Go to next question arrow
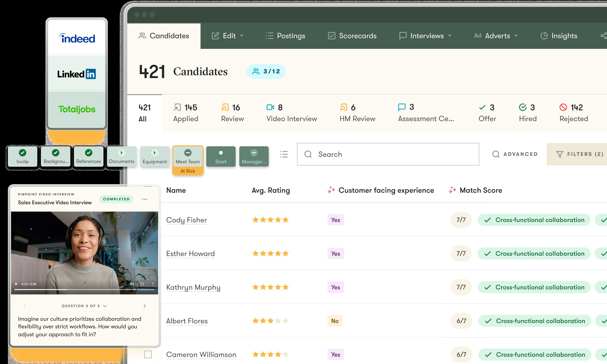This screenshot has height=364, width=607. [145, 306]
